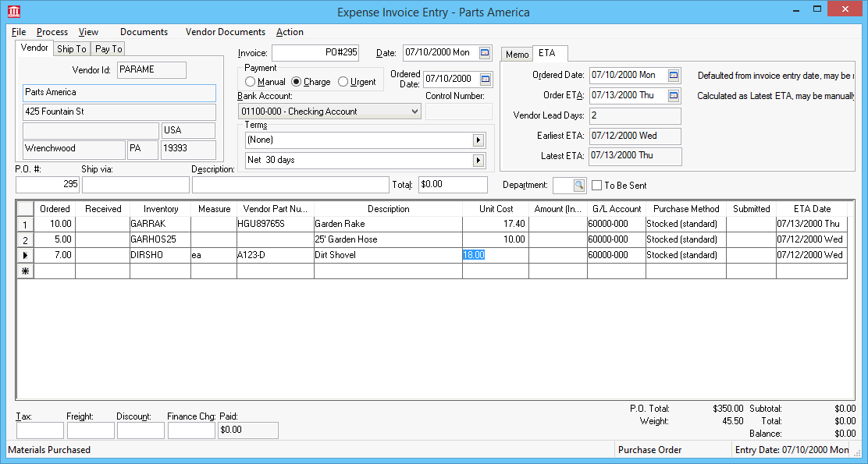The image size is (868, 464).
Task: Click the Paid amount field
Action: (248, 430)
